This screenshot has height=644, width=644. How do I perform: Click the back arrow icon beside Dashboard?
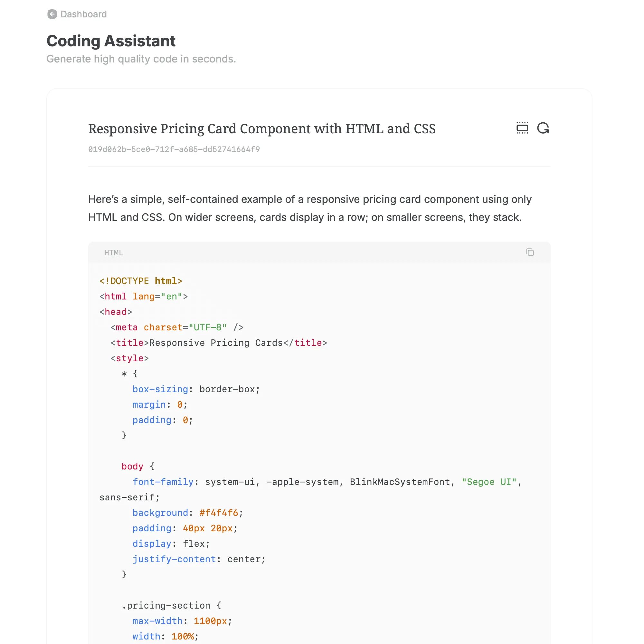[52, 14]
